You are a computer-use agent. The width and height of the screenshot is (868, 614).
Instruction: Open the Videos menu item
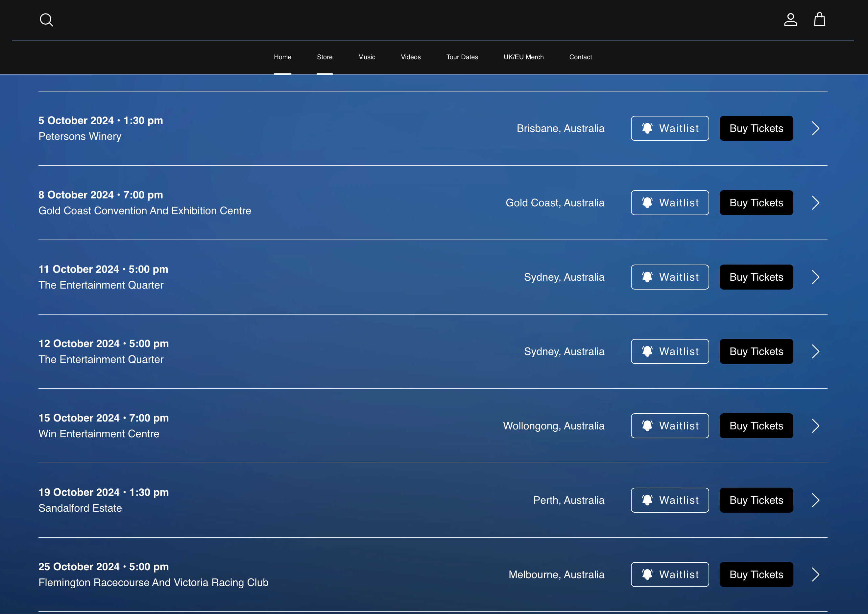point(411,57)
